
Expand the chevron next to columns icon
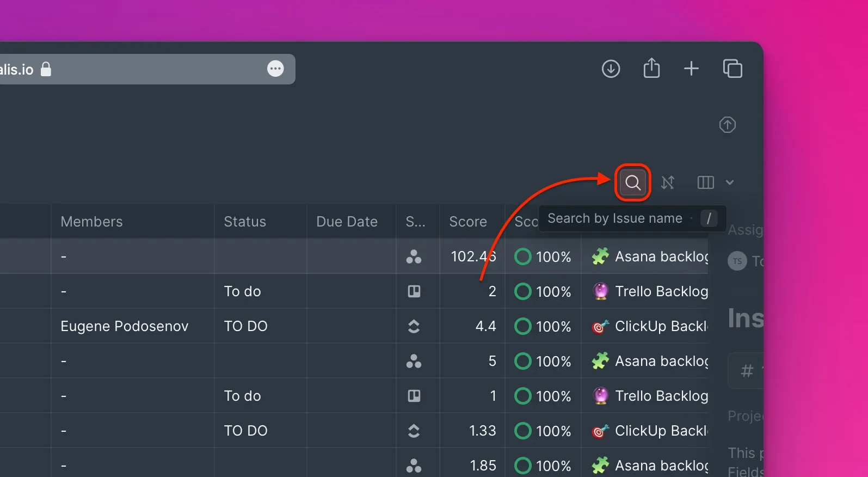pos(730,182)
